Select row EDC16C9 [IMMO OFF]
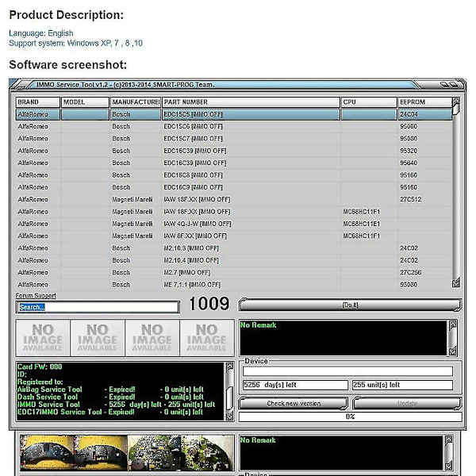Viewport: 476px width, 476px height. pyautogui.click(x=234, y=187)
